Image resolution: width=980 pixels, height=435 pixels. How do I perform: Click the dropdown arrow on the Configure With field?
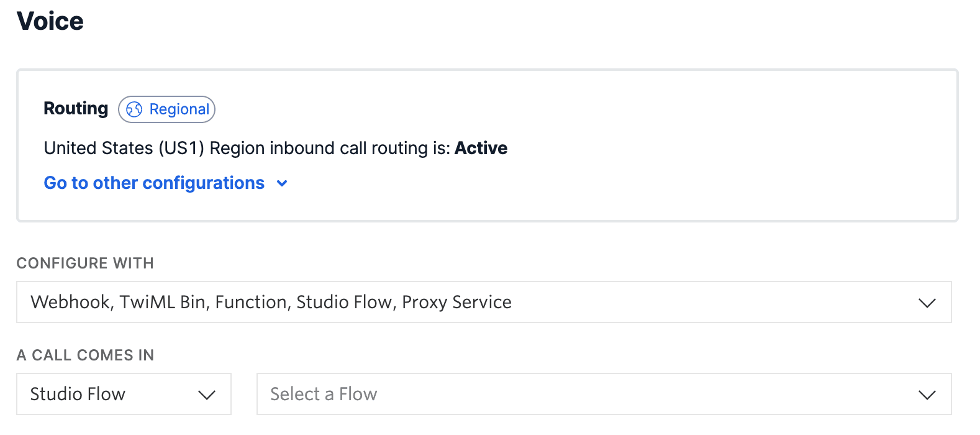[928, 303]
